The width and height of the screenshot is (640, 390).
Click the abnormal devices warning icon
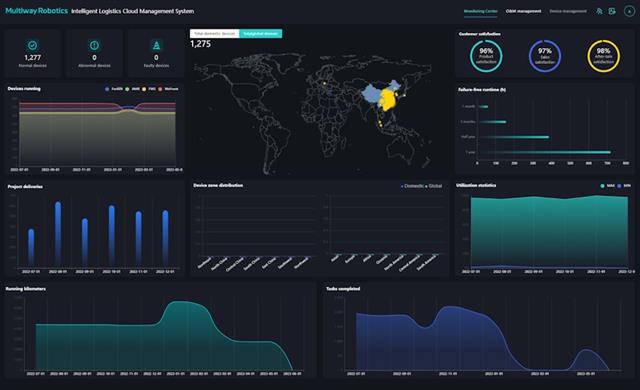(x=94, y=45)
